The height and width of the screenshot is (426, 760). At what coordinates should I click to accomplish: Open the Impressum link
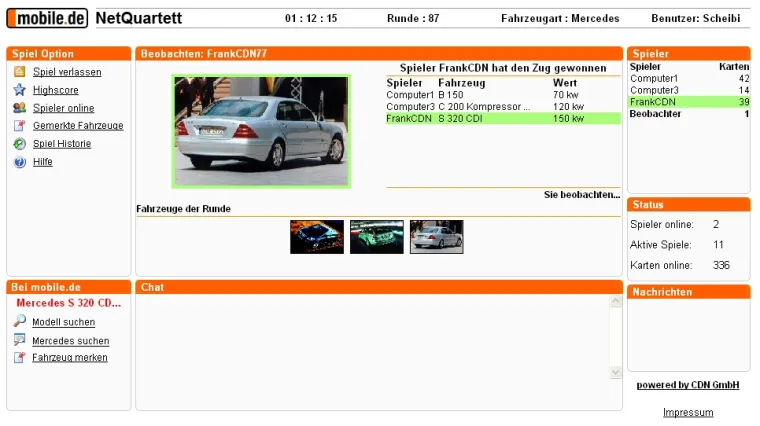point(688,412)
